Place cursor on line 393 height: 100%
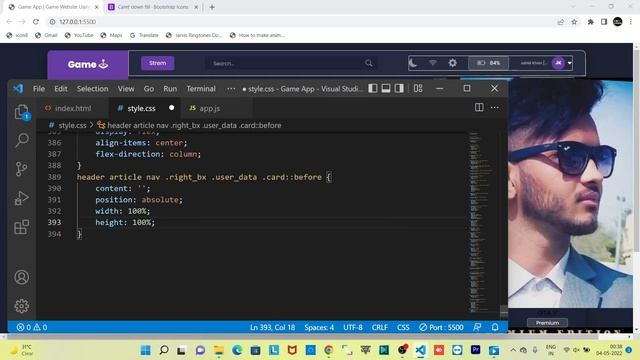 [125, 222]
